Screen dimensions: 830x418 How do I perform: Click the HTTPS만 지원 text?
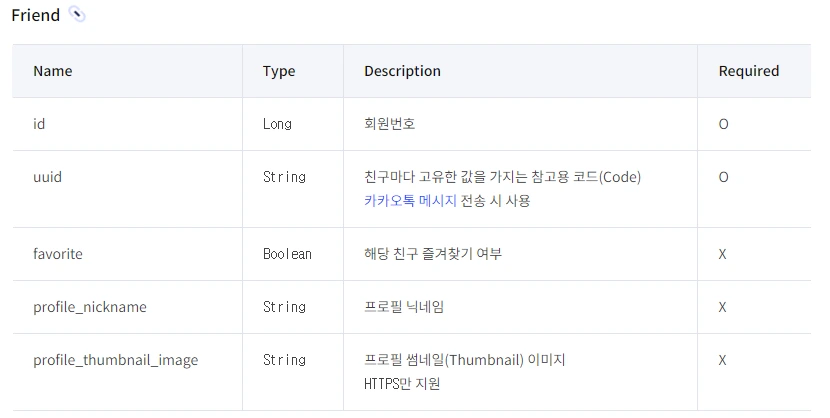(x=402, y=384)
